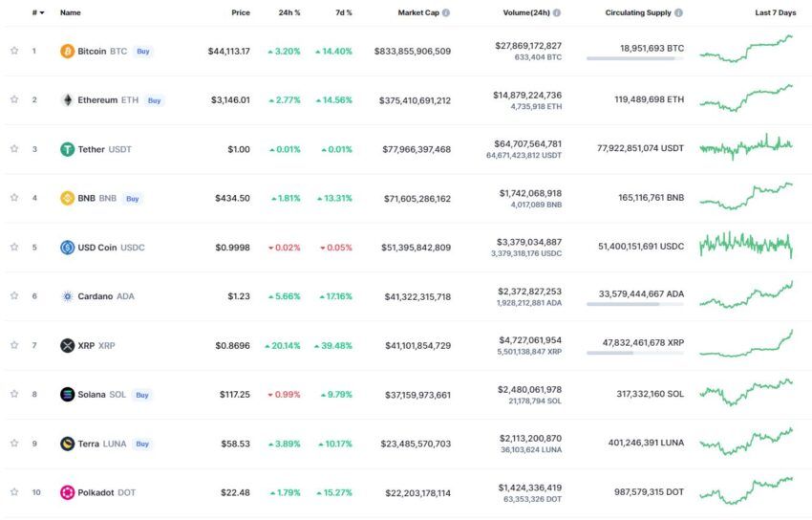This screenshot has height=520, width=812.
Task: Open the Market Cap info icon
Action: (446, 12)
